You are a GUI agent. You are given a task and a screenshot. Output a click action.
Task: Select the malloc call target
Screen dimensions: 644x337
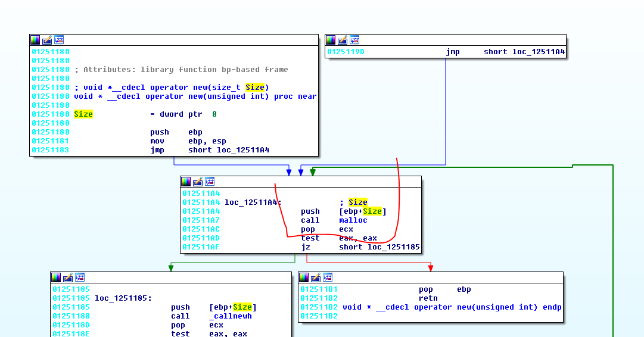click(354, 220)
